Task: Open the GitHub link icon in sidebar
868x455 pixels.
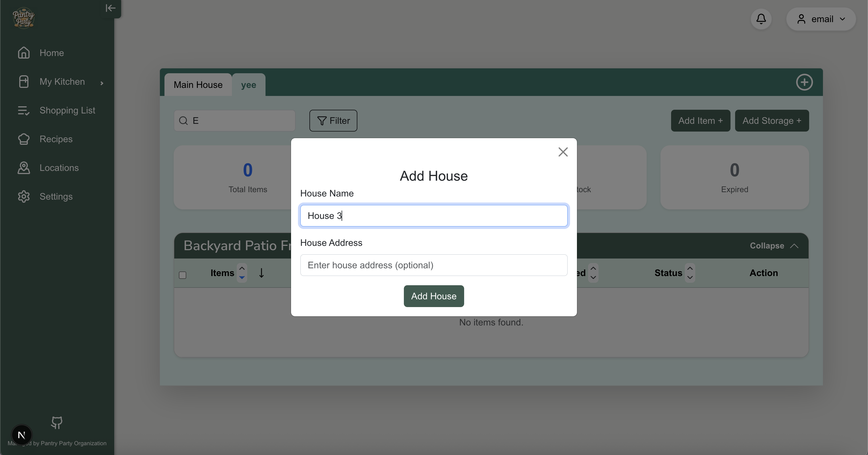Action: [x=57, y=422]
